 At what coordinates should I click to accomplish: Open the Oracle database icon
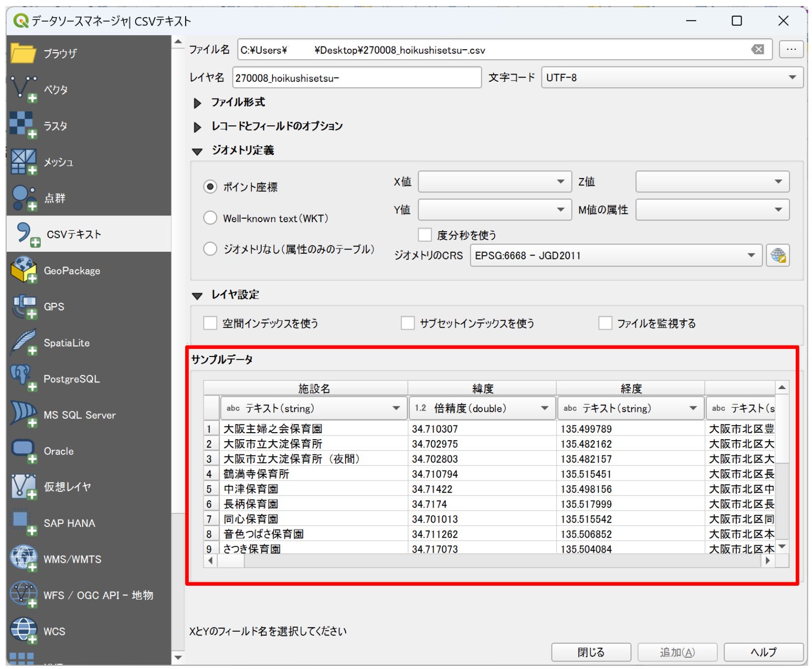pyautogui.click(x=23, y=451)
